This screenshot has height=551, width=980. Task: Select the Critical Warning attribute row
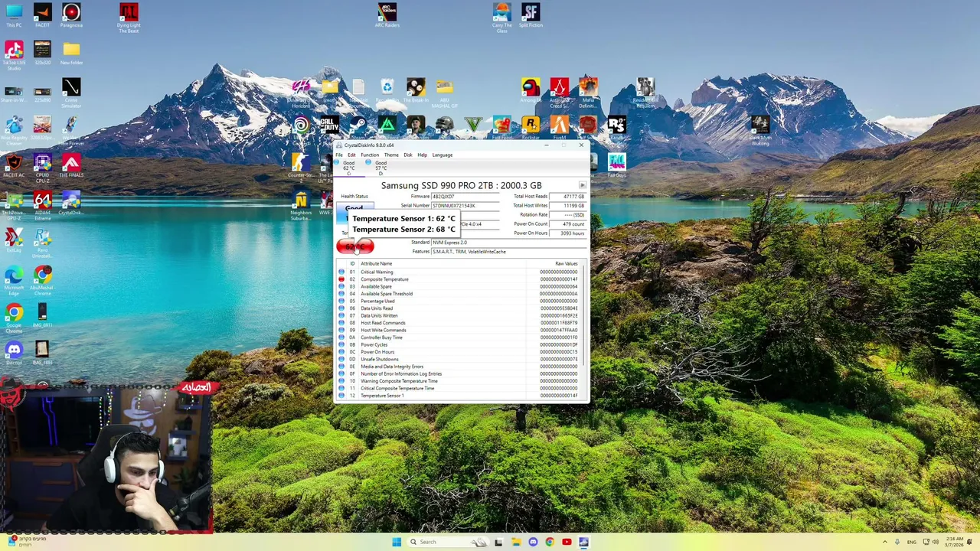[459, 272]
